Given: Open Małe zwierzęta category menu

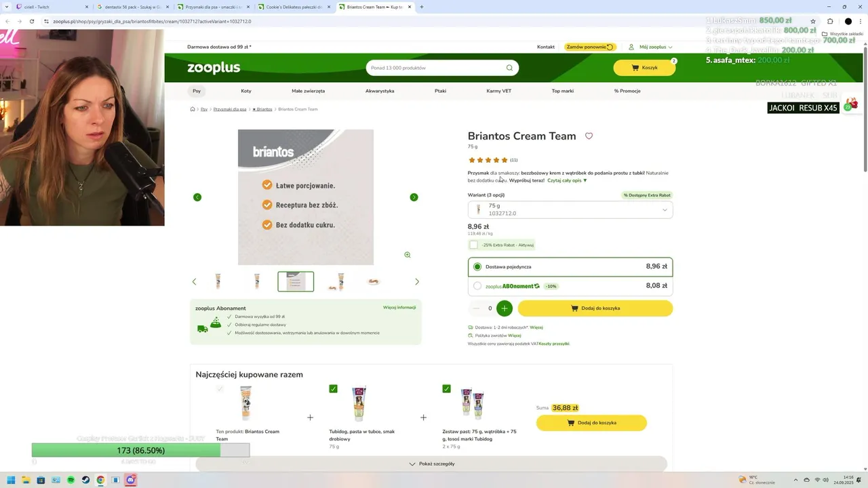Looking at the screenshot, I should (x=309, y=91).
